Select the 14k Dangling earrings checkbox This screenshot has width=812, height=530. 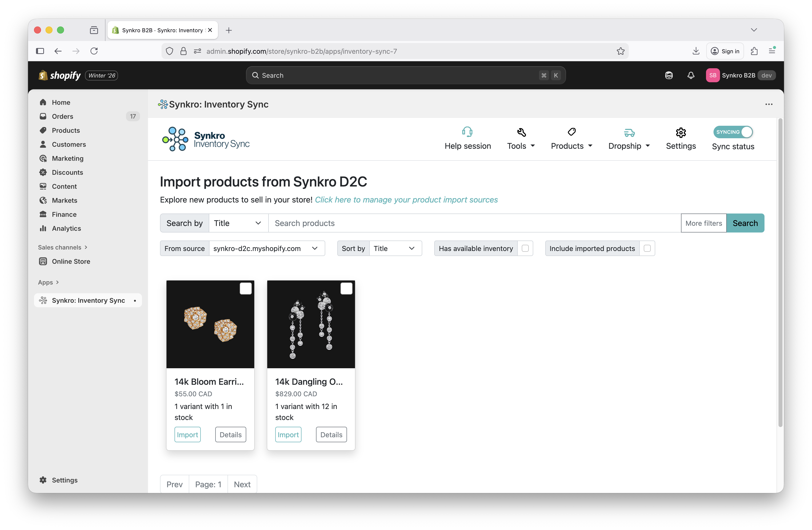[x=346, y=288]
